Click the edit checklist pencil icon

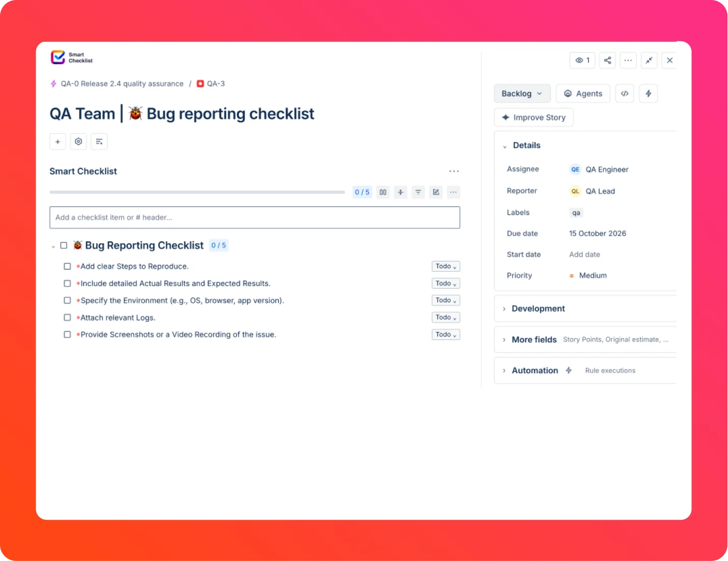click(x=436, y=192)
